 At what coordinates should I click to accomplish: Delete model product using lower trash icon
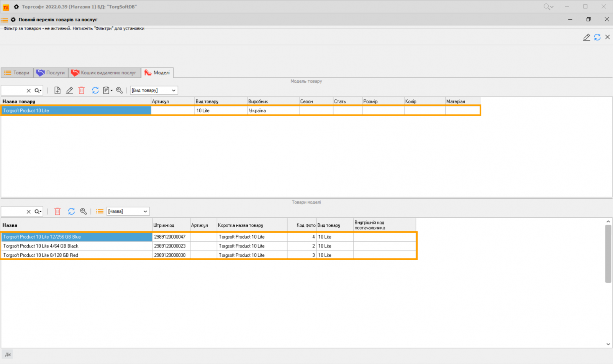(57, 212)
